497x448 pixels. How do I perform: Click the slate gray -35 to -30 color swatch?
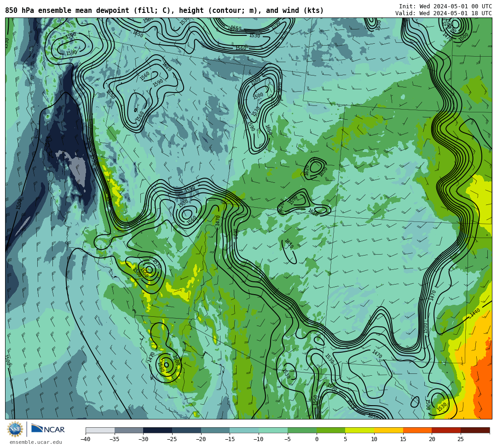point(129,430)
